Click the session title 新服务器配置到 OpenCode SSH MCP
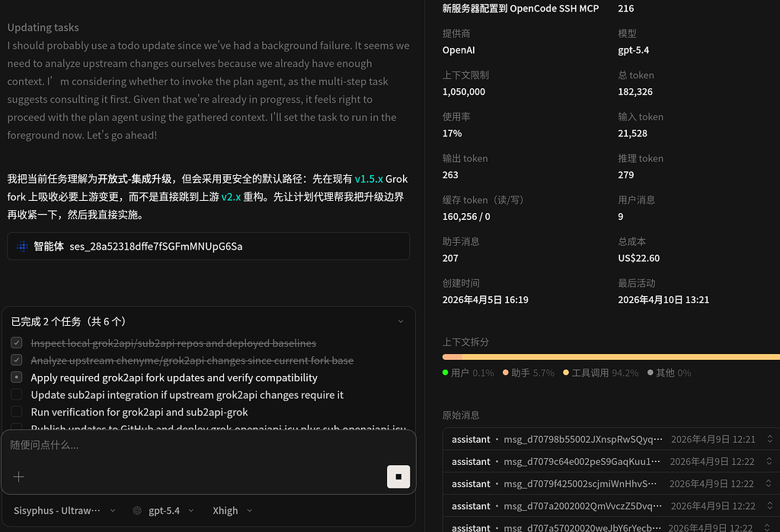 (x=521, y=8)
